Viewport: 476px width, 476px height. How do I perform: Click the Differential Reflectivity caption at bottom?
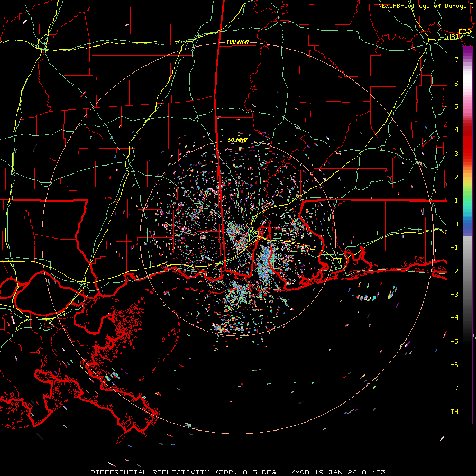pyautogui.click(x=238, y=472)
